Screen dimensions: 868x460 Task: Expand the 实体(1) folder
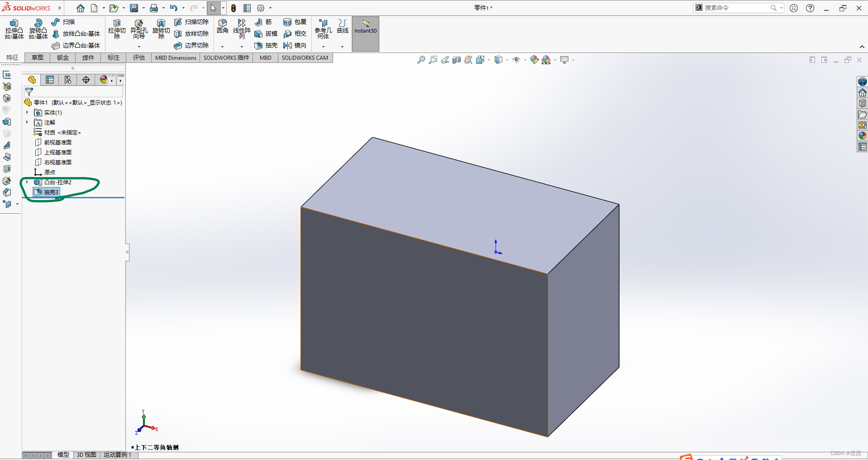[x=27, y=112]
